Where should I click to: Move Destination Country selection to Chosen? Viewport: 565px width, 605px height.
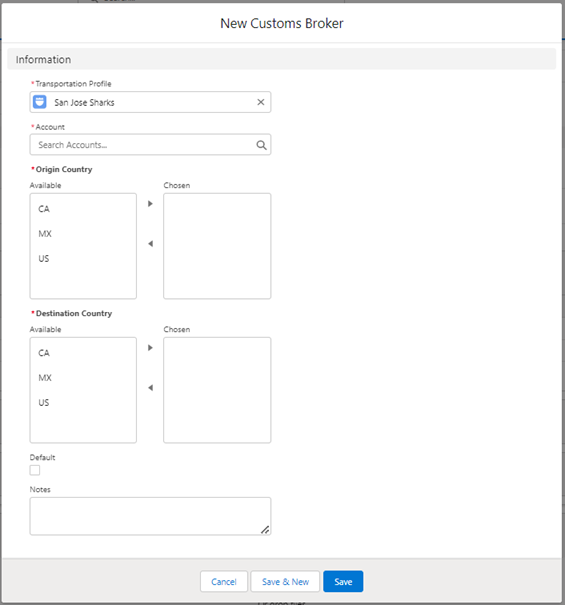tap(151, 348)
